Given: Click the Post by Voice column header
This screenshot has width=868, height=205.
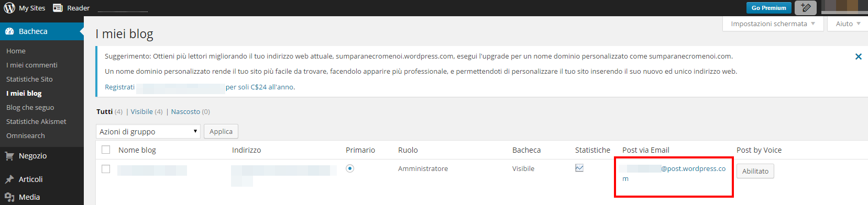Looking at the screenshot, I should (x=759, y=150).
